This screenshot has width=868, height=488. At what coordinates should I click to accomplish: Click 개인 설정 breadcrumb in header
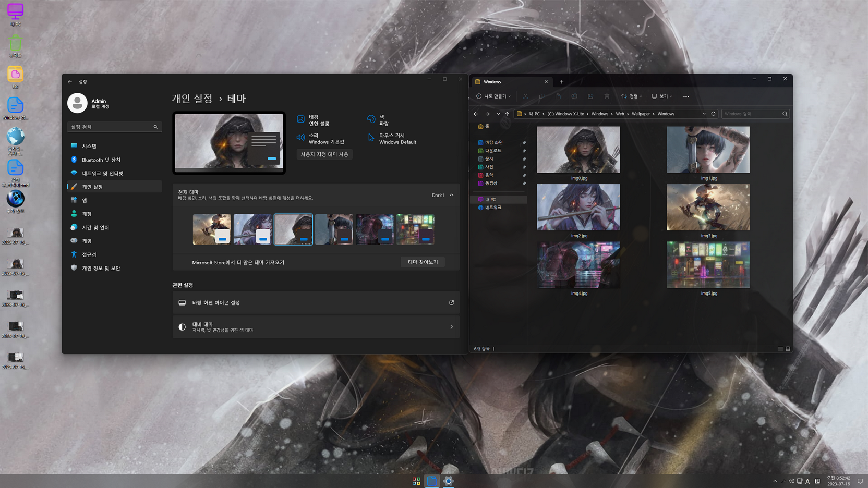point(192,99)
